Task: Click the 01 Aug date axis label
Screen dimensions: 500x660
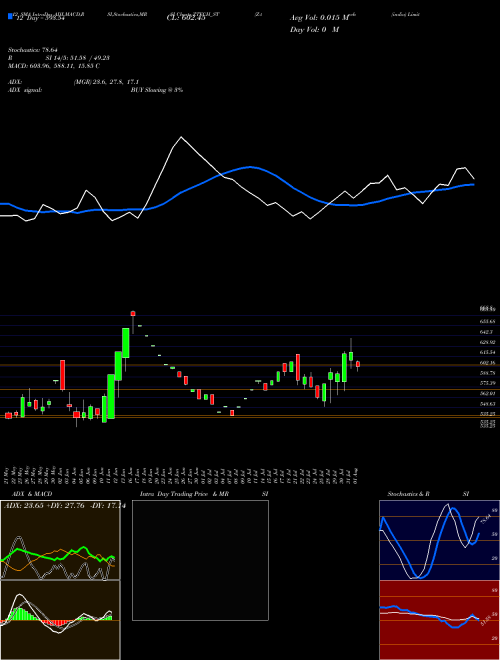Action: [x=357, y=474]
